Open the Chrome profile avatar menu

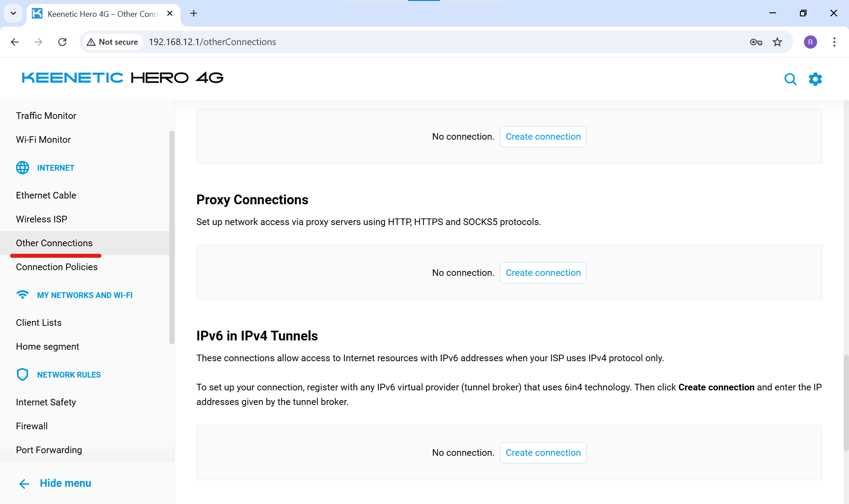coord(810,42)
